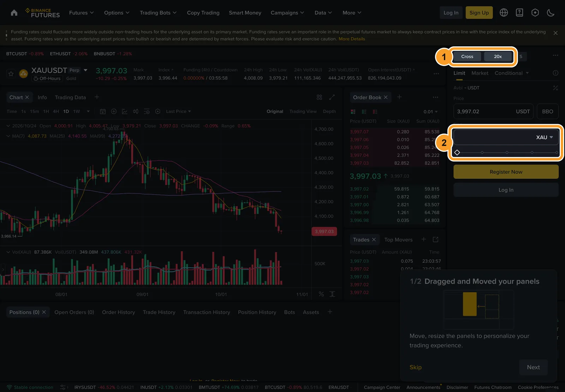
Task: Select the Depth chart view
Action: click(329, 111)
